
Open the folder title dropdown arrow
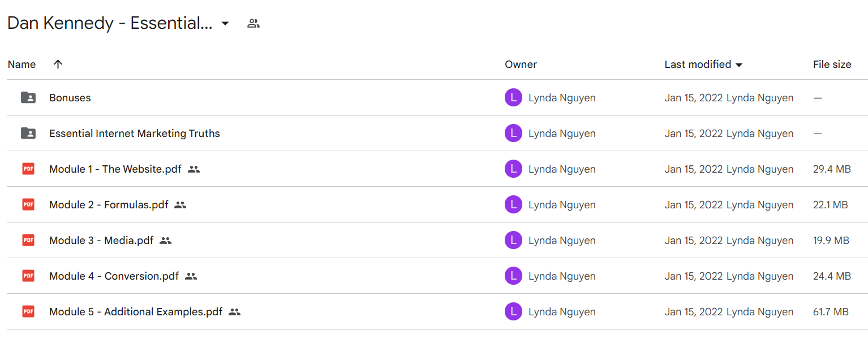click(x=225, y=24)
